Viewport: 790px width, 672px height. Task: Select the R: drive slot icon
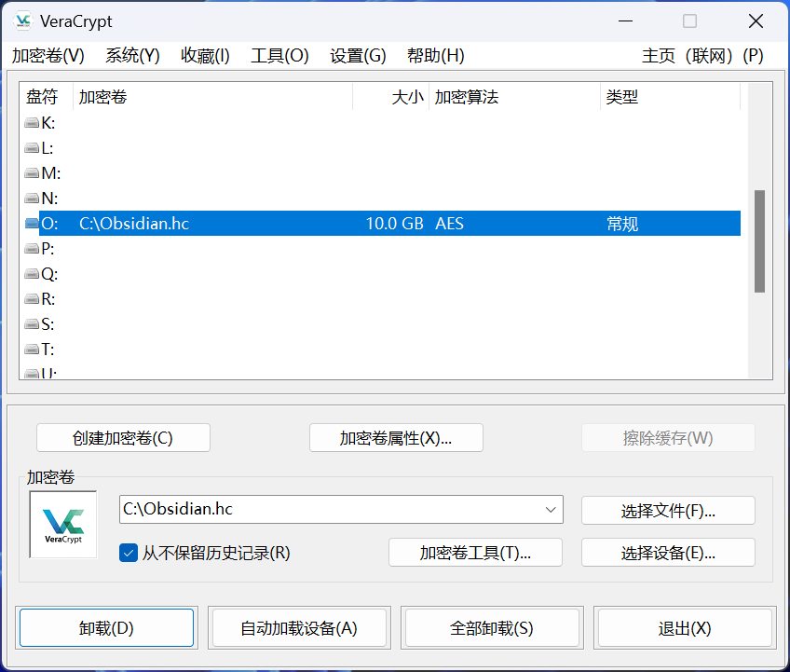(32, 299)
